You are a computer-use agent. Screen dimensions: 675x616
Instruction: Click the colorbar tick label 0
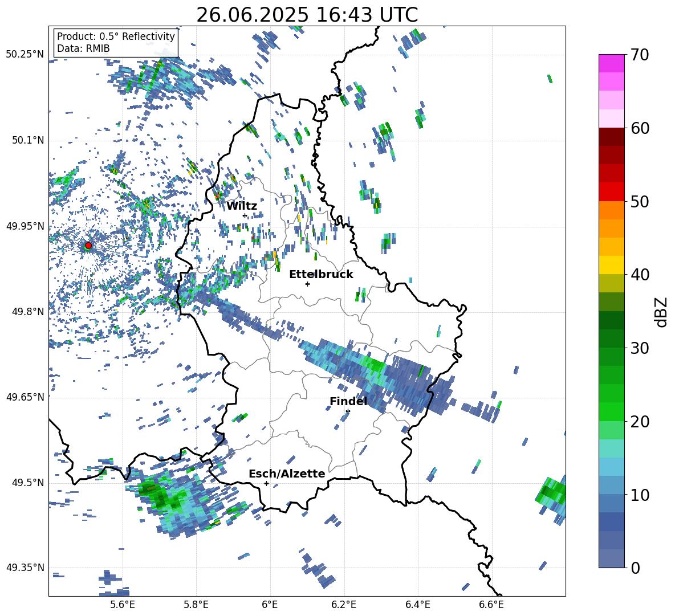coord(635,568)
